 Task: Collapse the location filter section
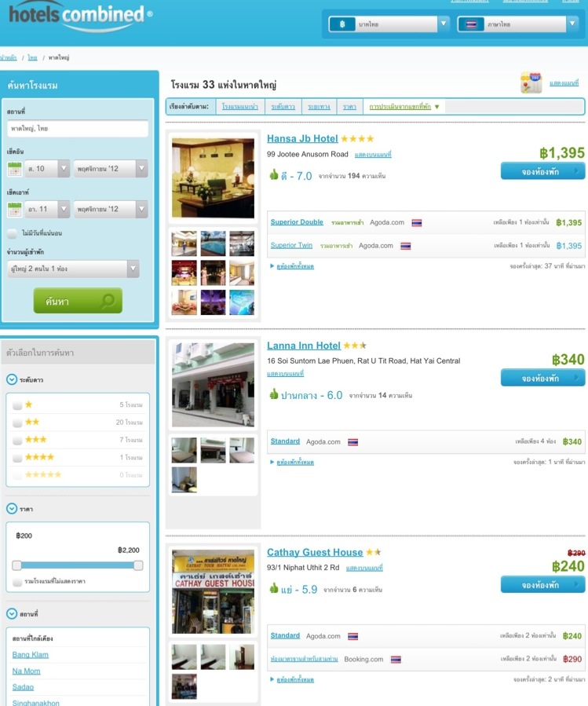(x=12, y=613)
